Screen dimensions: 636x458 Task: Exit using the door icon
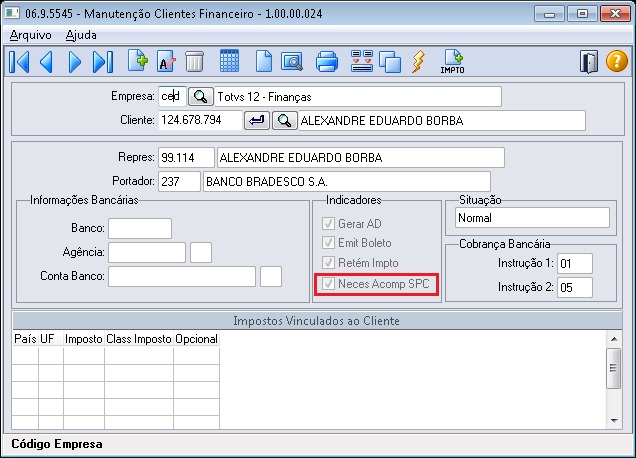(x=589, y=62)
